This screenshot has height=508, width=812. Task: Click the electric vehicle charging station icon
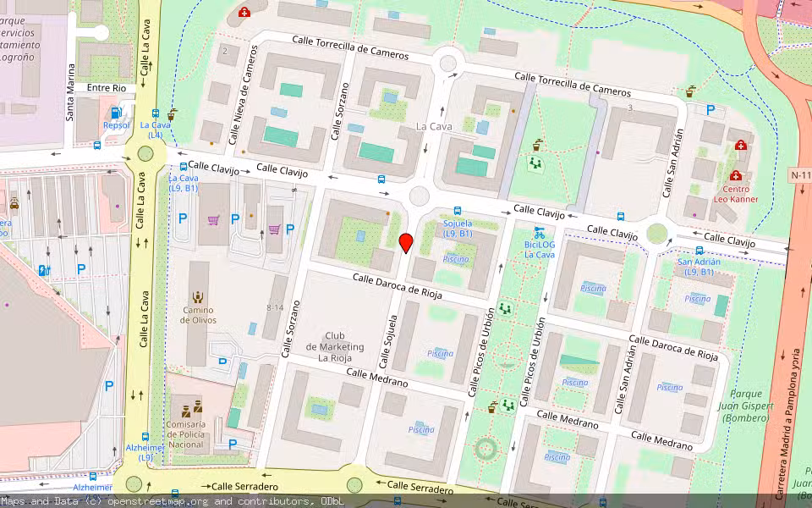click(45, 270)
